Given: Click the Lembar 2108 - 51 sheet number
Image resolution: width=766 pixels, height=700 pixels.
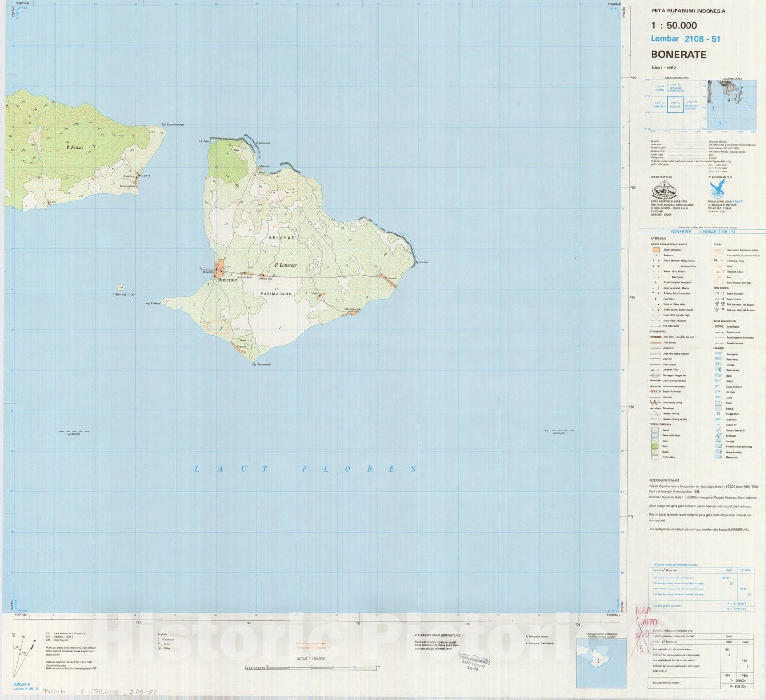Looking at the screenshot, I should 685,39.
